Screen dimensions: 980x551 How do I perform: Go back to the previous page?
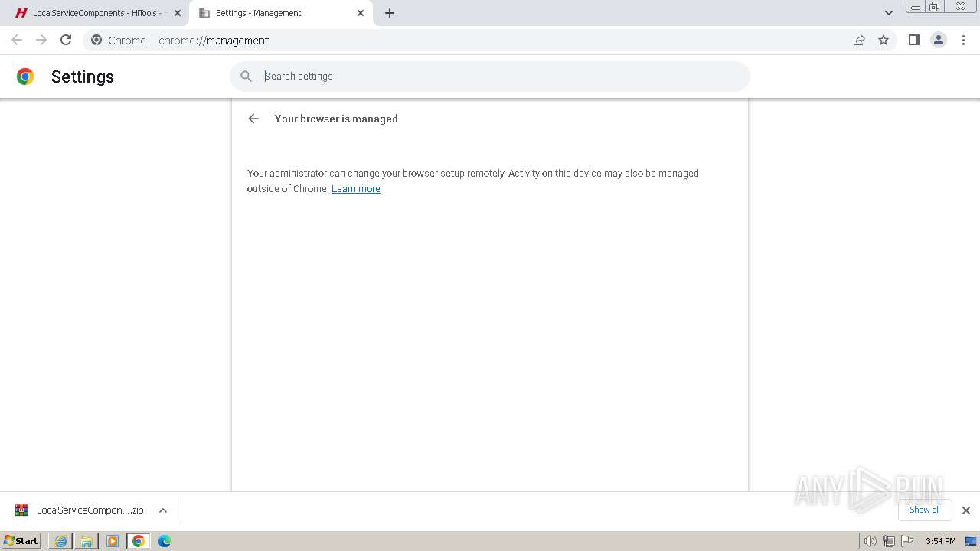(17, 40)
